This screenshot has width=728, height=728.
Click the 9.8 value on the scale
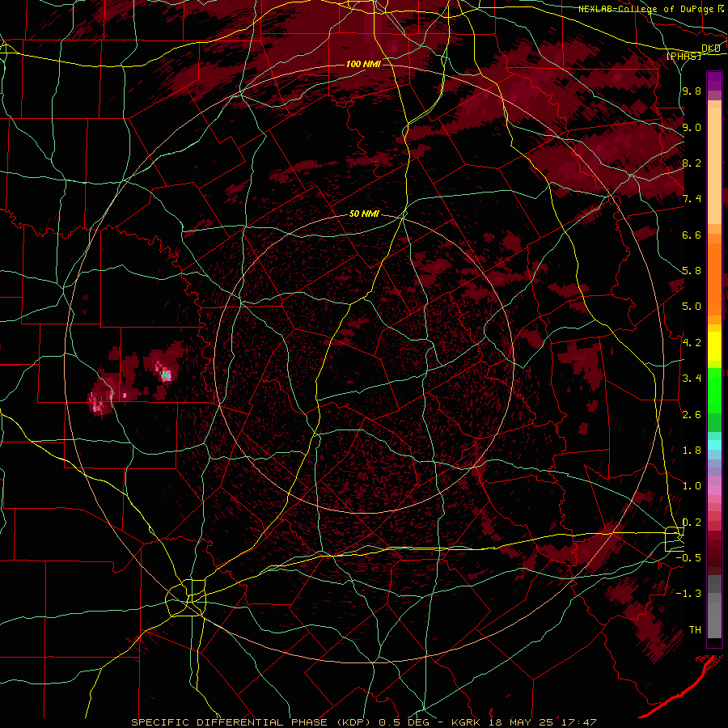pyautogui.click(x=692, y=91)
